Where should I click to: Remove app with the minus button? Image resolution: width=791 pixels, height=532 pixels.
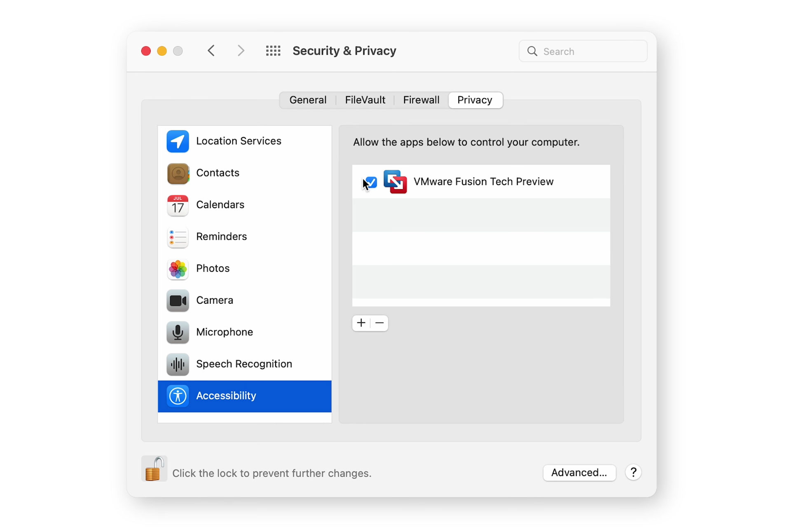click(379, 323)
